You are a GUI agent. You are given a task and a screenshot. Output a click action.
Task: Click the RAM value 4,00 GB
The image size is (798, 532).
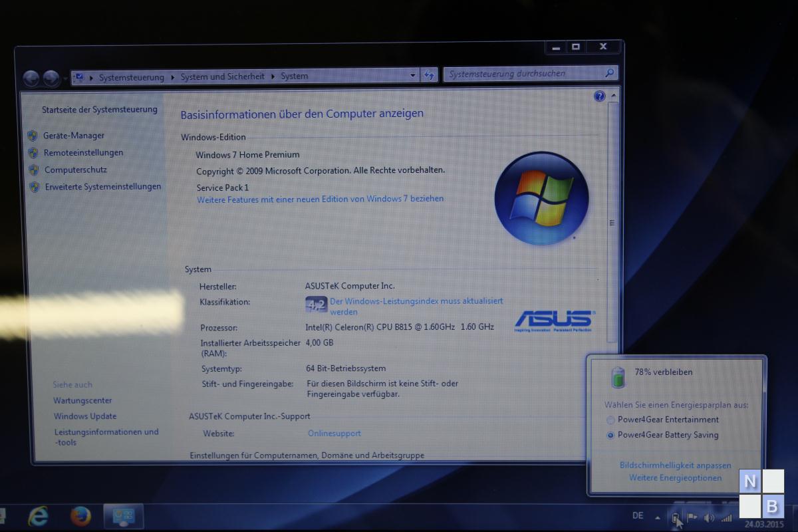click(319, 343)
